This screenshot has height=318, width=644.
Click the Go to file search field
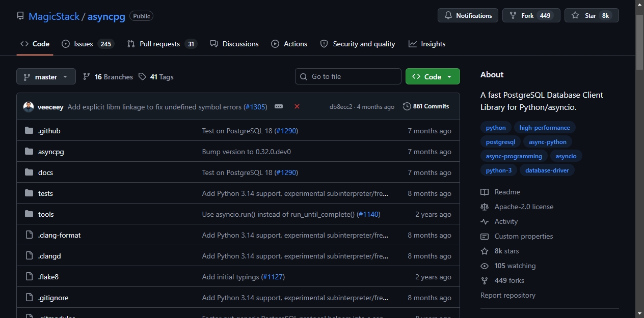click(x=348, y=76)
